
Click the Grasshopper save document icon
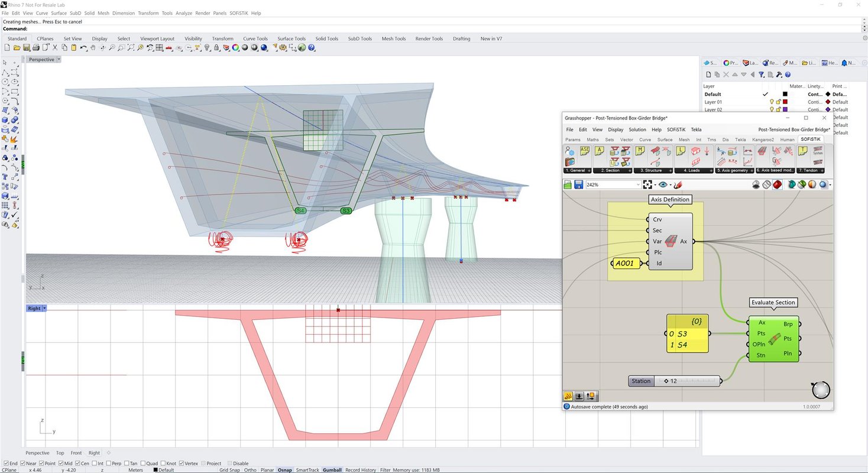tap(578, 184)
